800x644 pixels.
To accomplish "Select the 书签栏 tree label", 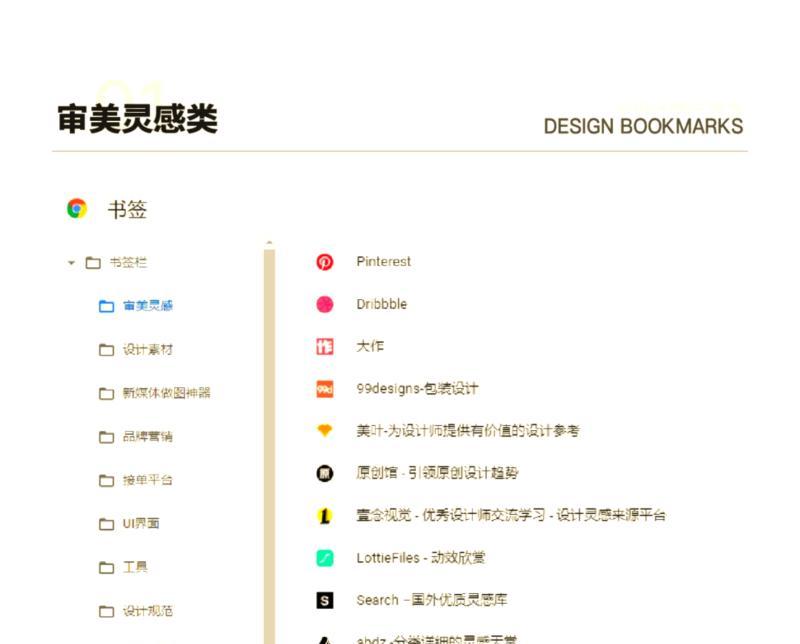I will coord(128,262).
